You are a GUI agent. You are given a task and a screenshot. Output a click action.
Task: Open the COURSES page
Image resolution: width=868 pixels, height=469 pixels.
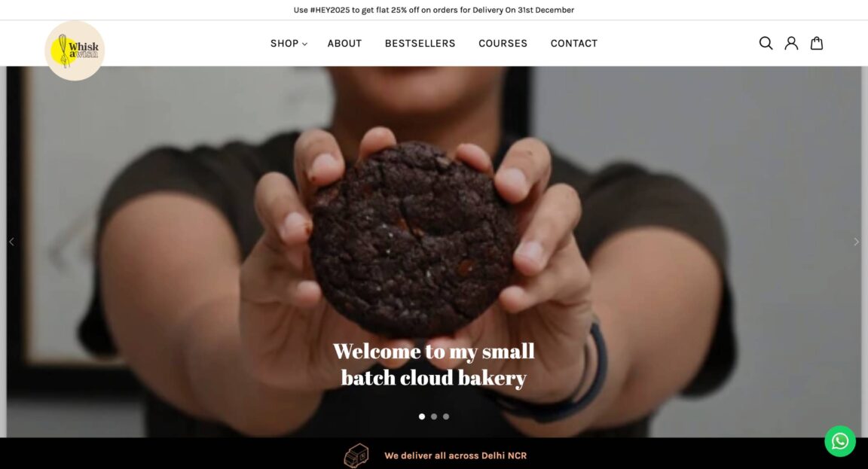tap(503, 43)
